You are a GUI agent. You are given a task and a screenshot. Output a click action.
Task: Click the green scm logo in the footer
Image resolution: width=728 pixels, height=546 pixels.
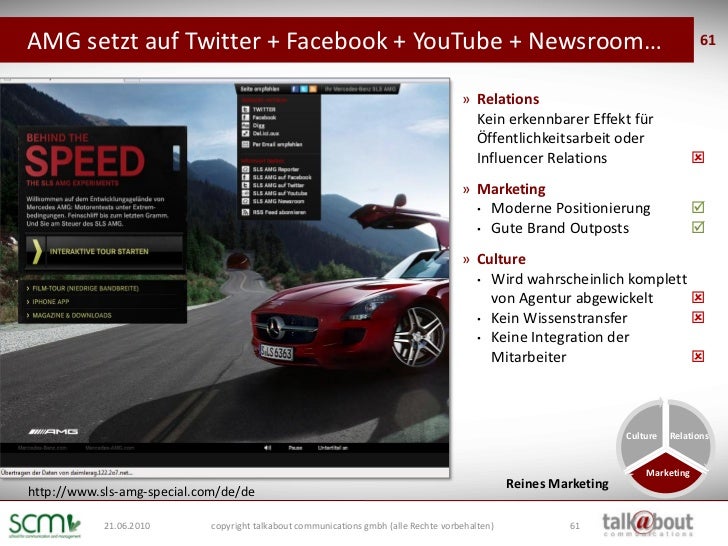[45, 526]
